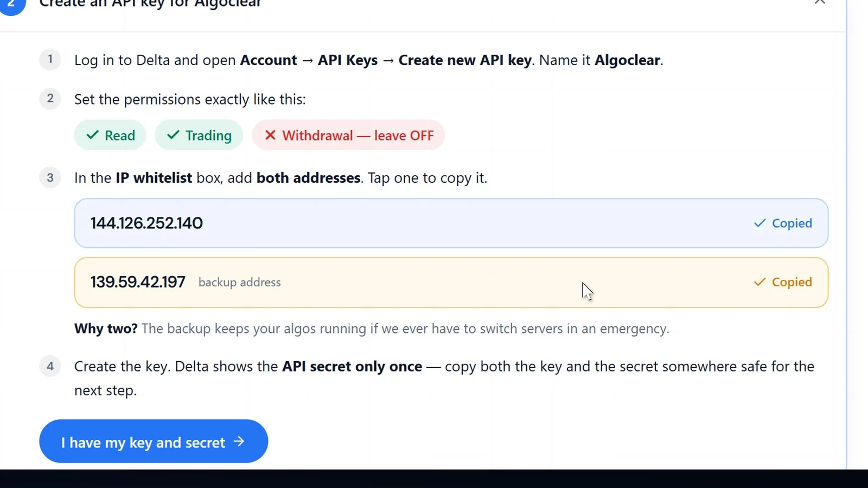Screen dimensions: 868x488
Task: Click the green check icon on the Trading chip
Action: 173,135
